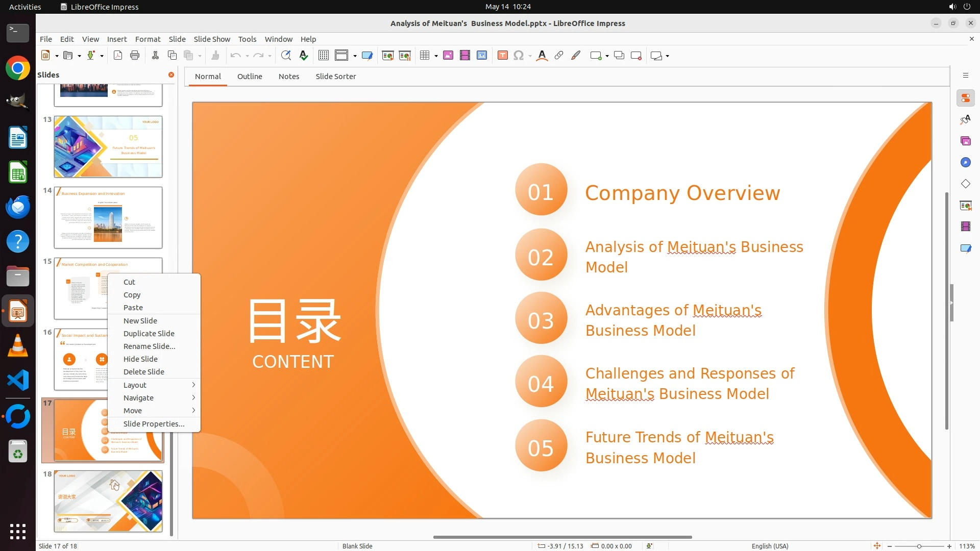Click Insert Image toolbar icon
The width and height of the screenshot is (980, 551).
click(x=448, y=56)
